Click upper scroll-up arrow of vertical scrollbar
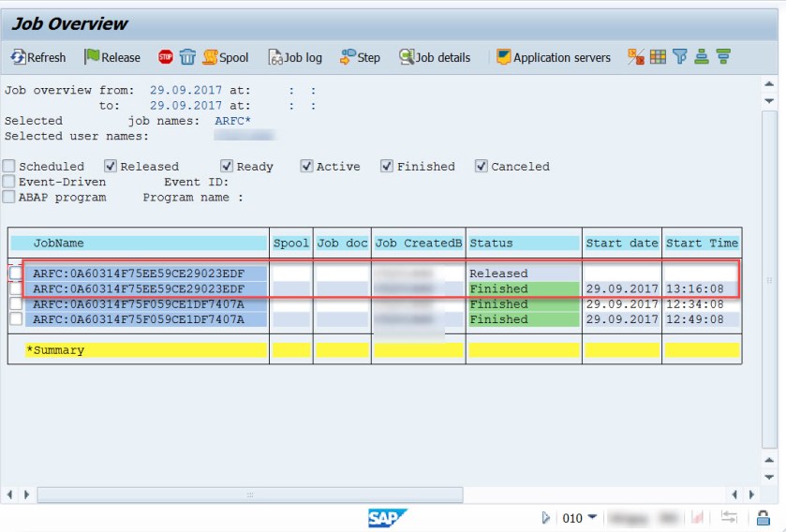This screenshot has height=532, width=786. pyautogui.click(x=769, y=83)
